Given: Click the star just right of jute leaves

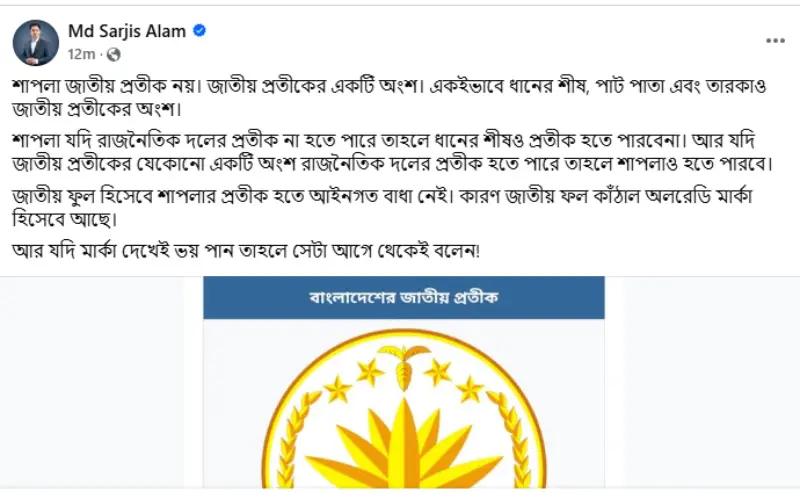Looking at the screenshot, I should [438, 371].
